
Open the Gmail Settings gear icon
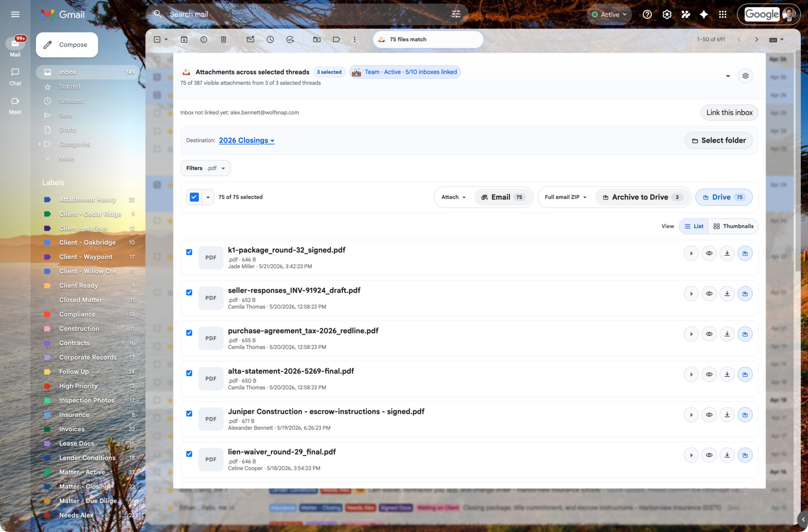point(667,14)
